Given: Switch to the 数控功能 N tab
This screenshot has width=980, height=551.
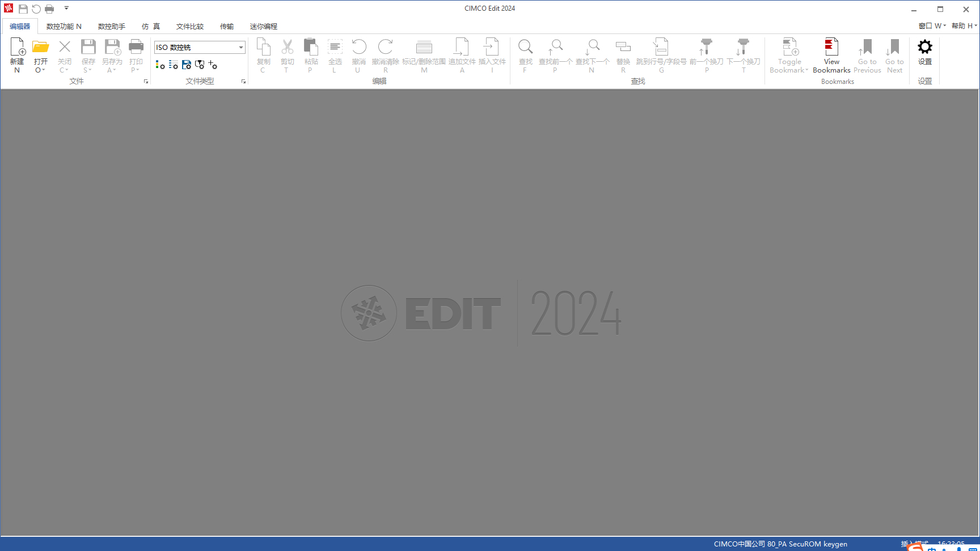Looking at the screenshot, I should coord(64,26).
